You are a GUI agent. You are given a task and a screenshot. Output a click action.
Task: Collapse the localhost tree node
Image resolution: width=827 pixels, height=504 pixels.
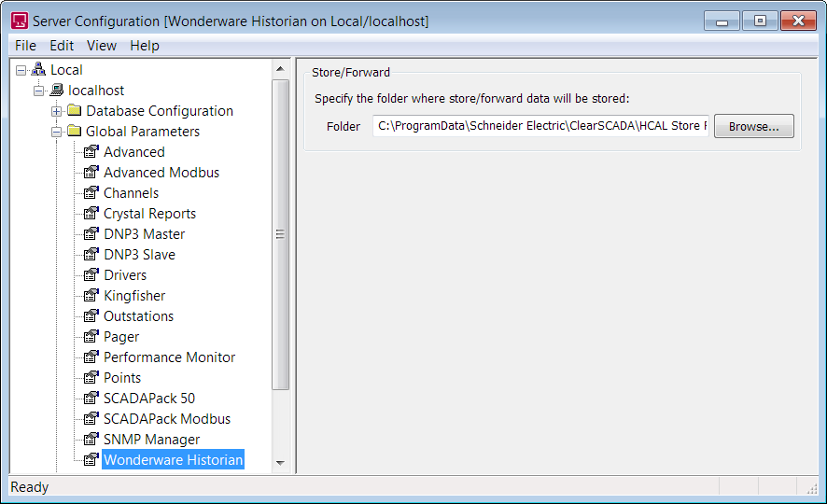point(39,91)
